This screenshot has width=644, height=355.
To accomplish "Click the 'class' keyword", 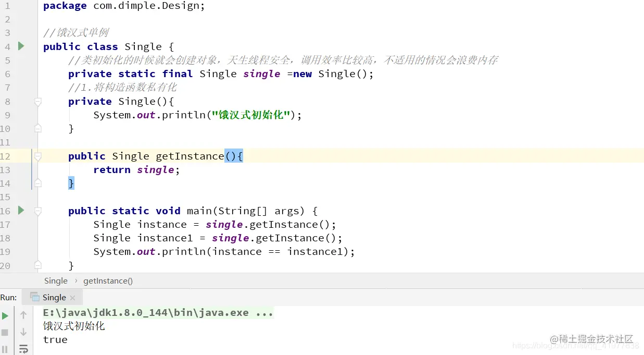I will coord(103,46).
